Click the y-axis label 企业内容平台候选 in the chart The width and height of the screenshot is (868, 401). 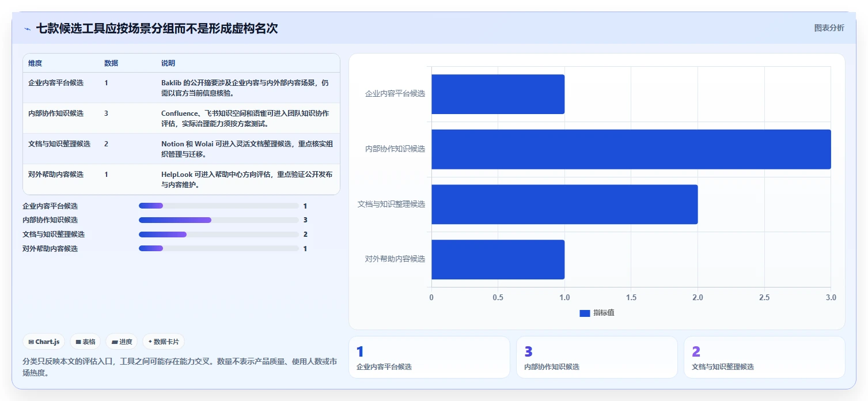(x=395, y=93)
